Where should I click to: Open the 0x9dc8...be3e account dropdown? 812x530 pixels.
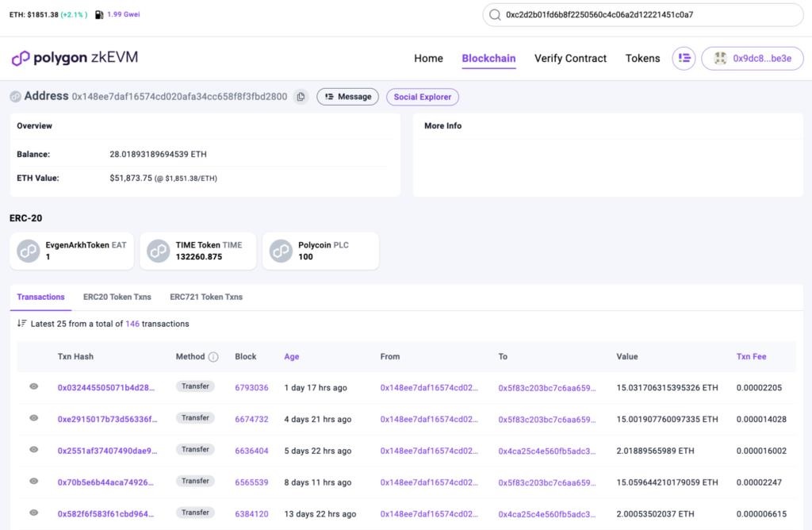(752, 58)
